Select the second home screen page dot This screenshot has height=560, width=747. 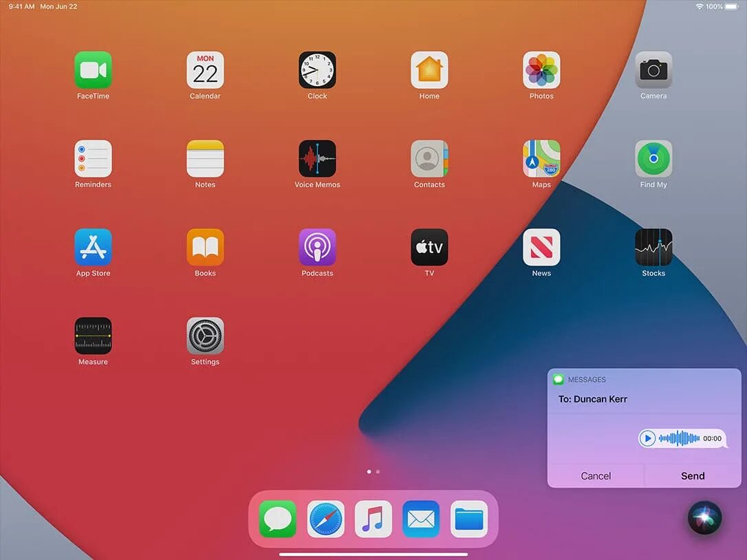click(378, 472)
